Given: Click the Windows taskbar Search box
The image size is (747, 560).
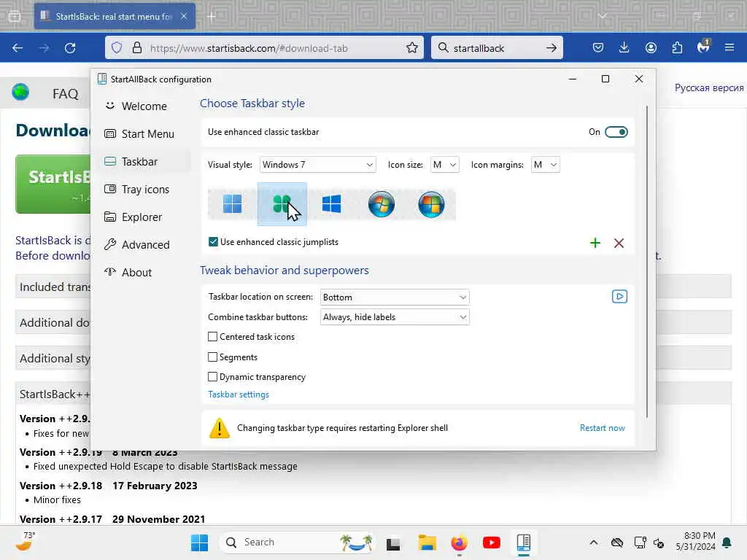Looking at the screenshot, I should coord(298,542).
